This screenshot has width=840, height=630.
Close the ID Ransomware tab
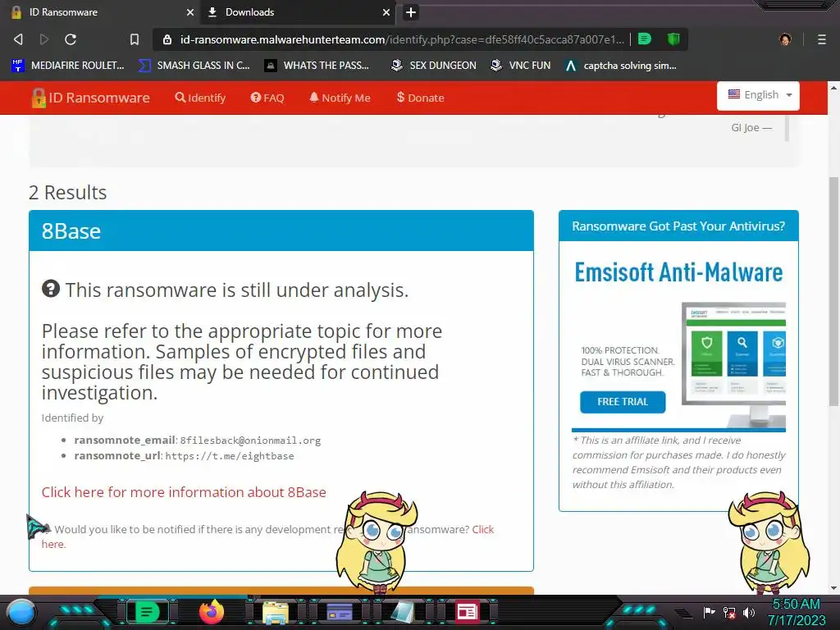190,11
